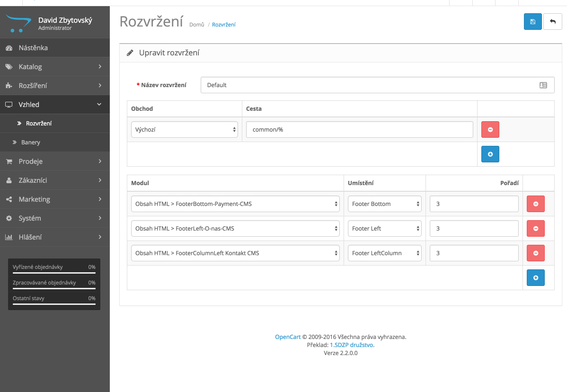The image size is (567, 392).
Task: Click the Nástěnka dashboard icon
Action: [x=9, y=48]
